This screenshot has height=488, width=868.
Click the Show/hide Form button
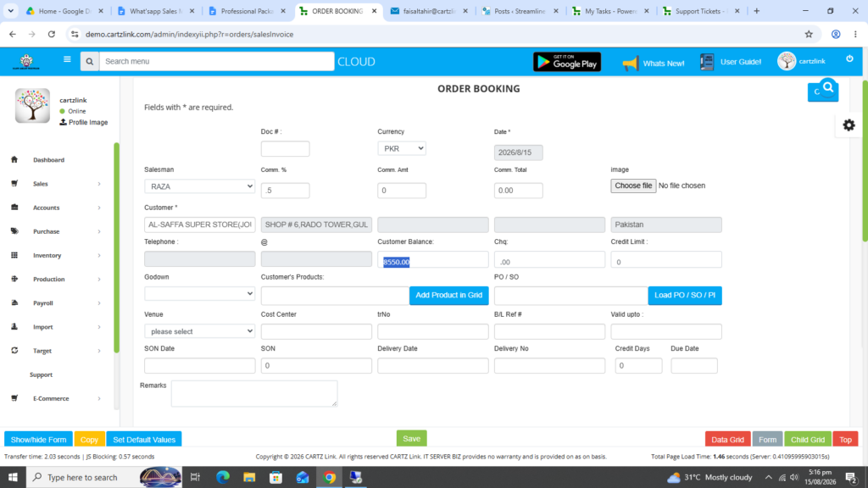click(x=38, y=440)
